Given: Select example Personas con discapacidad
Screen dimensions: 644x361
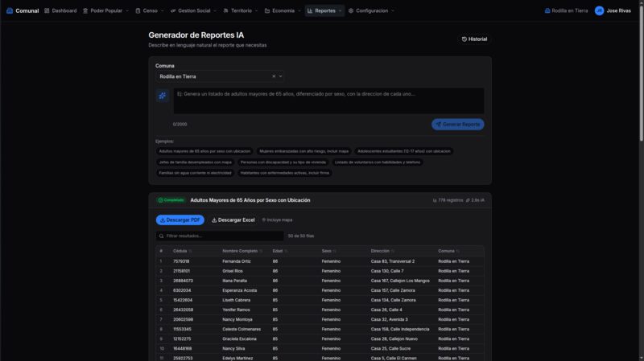Looking at the screenshot, I should (283, 162).
